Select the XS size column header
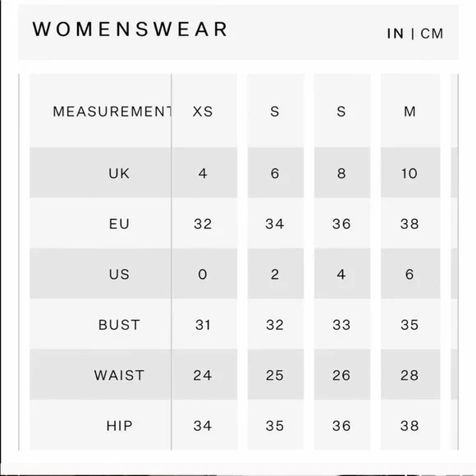This screenshot has height=476, width=476. click(203, 112)
